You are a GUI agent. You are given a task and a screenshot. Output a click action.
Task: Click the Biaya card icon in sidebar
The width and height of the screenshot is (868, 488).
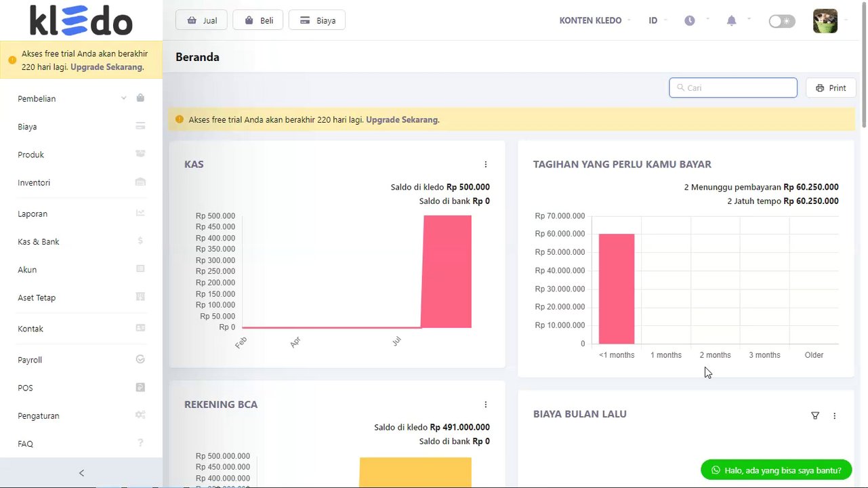click(140, 126)
